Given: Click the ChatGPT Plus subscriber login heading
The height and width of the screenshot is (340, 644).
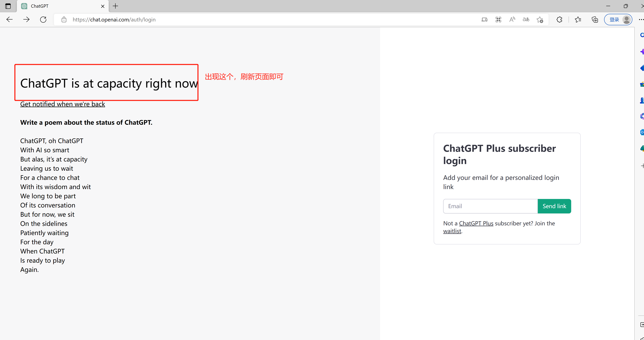Looking at the screenshot, I should (499, 154).
